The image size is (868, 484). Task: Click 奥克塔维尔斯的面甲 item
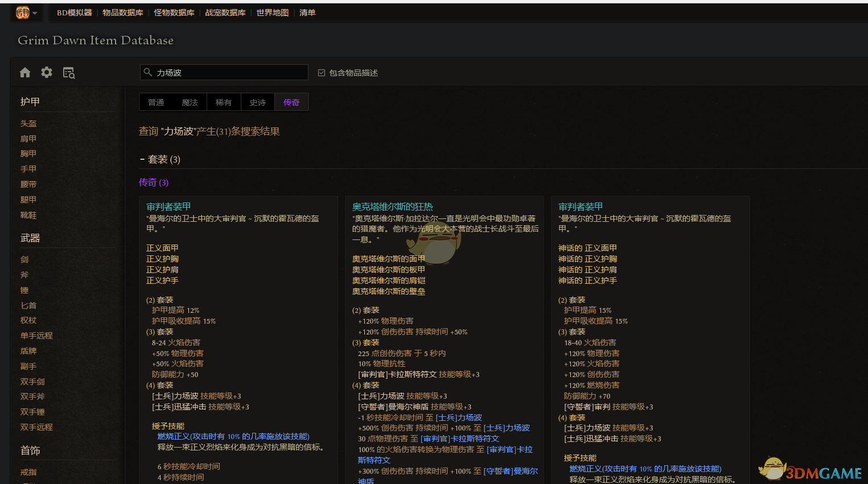pyautogui.click(x=389, y=259)
